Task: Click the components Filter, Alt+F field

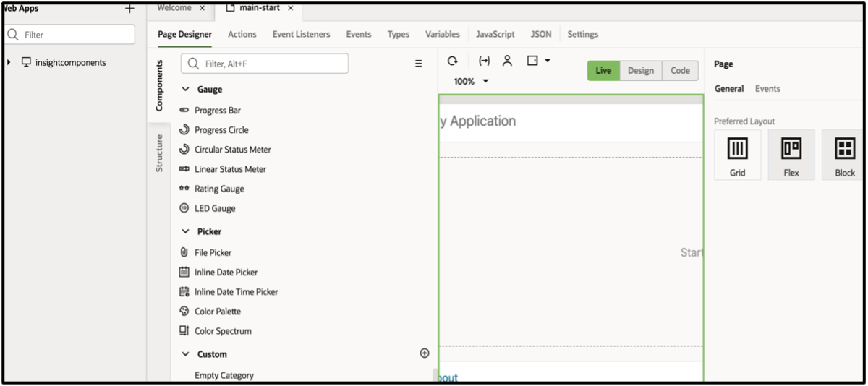Action: pos(265,64)
